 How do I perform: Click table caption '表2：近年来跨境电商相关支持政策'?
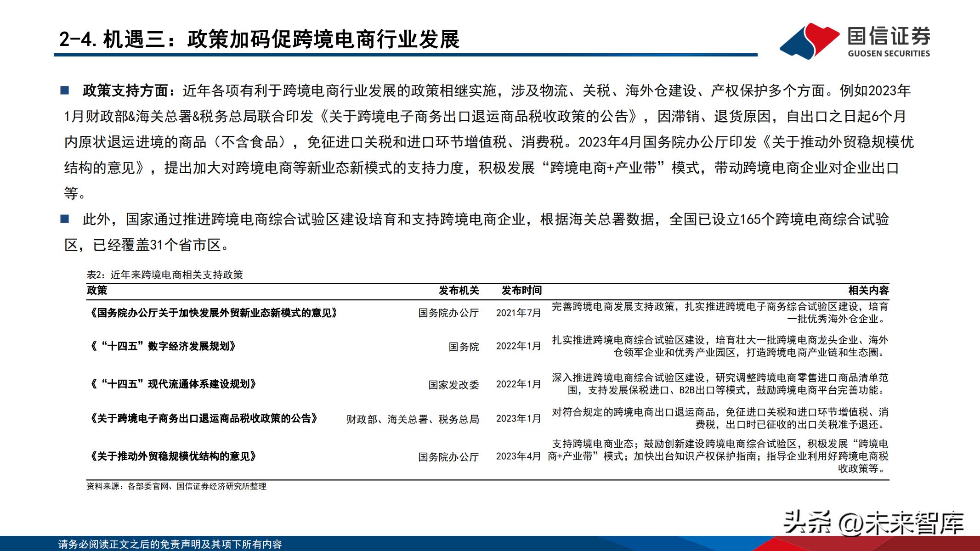pos(165,275)
